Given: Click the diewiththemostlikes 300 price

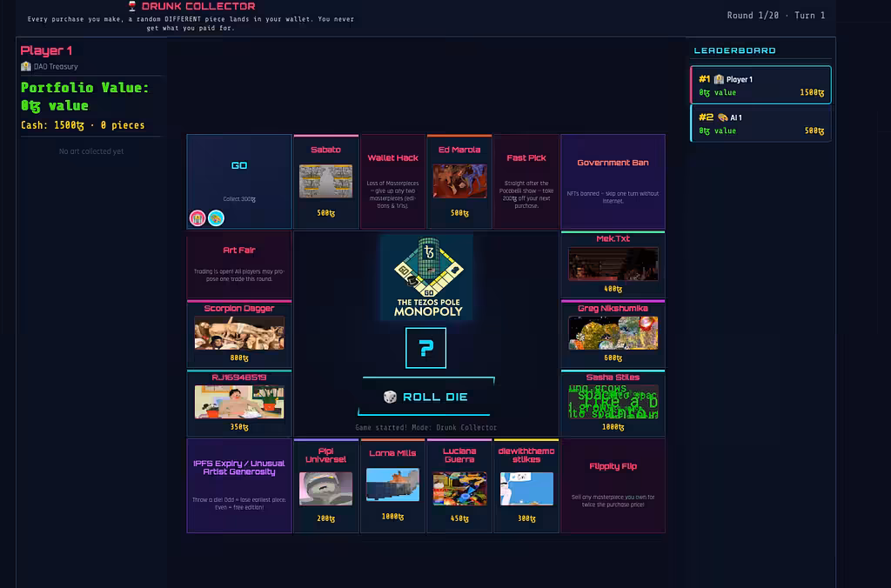Looking at the screenshot, I should [526, 518].
